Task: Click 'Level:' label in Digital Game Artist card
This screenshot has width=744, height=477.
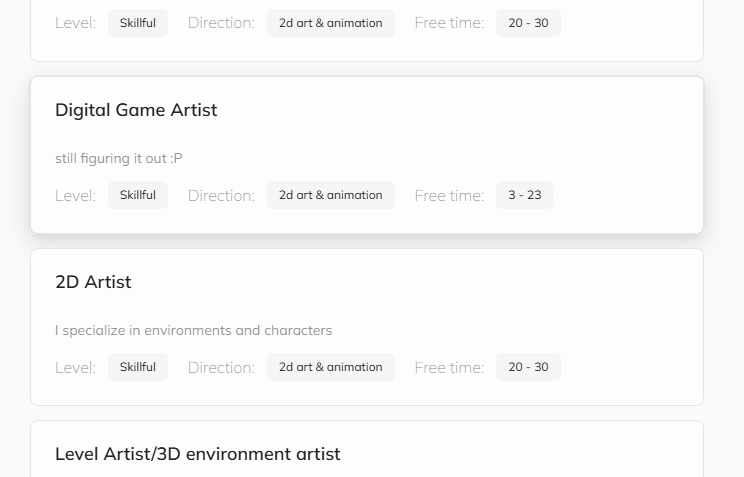Action: (75, 196)
